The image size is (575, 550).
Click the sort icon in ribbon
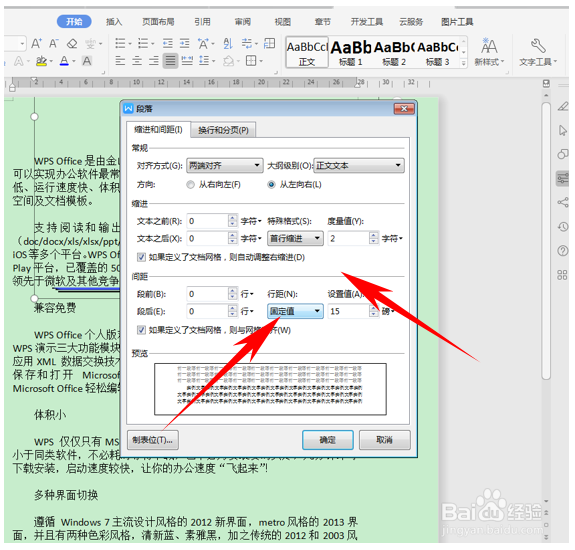click(x=228, y=44)
